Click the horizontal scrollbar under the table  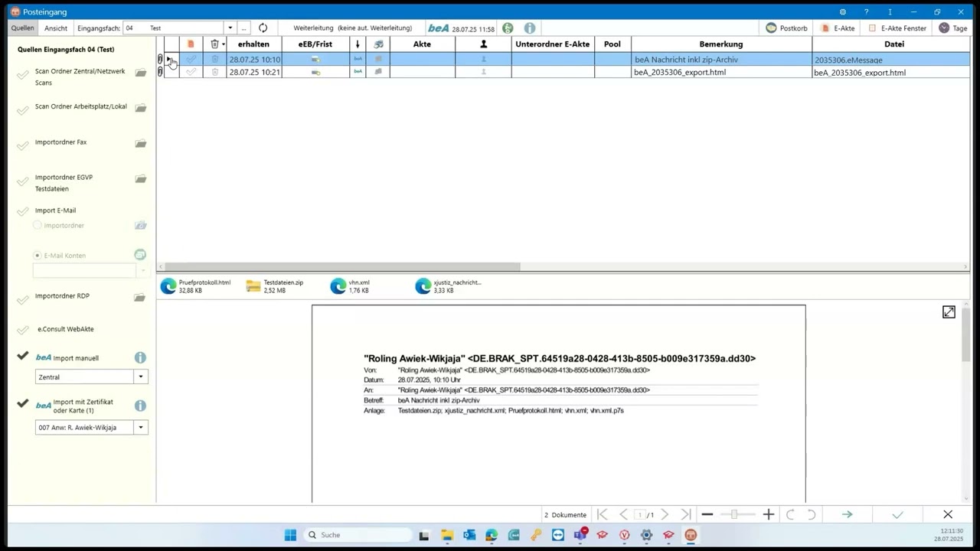point(343,267)
